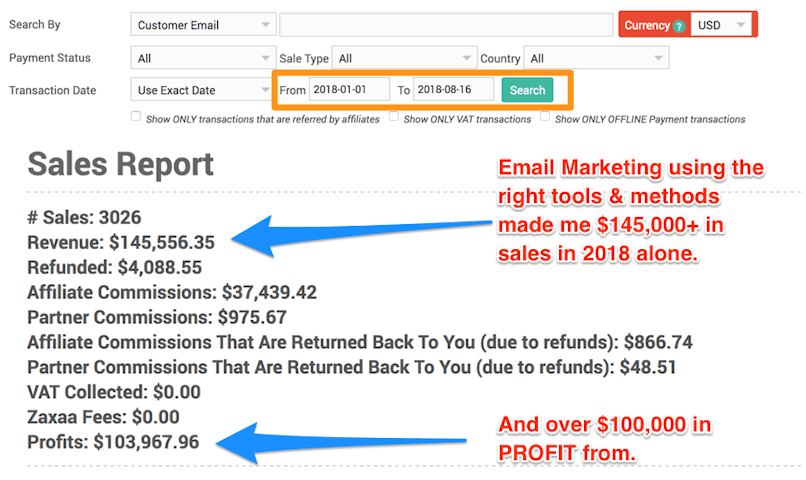806x480 pixels.
Task: Tick the Show ONLY VAT transactions checkbox
Action: point(395,117)
